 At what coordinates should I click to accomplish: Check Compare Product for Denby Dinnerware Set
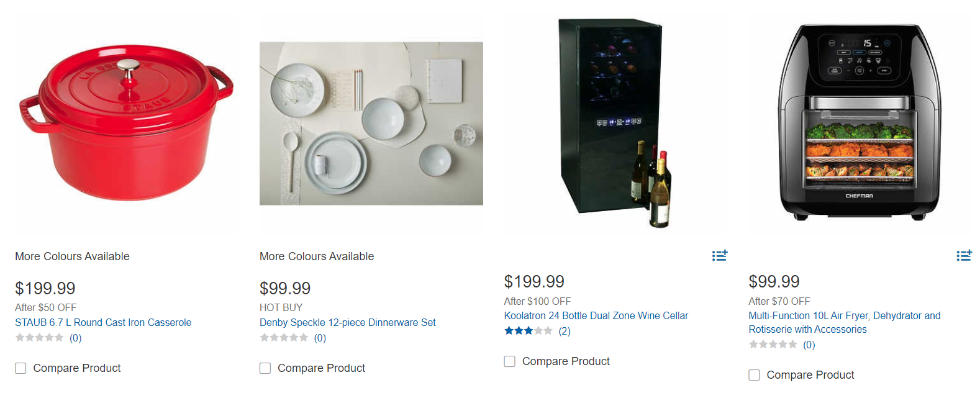(x=265, y=368)
